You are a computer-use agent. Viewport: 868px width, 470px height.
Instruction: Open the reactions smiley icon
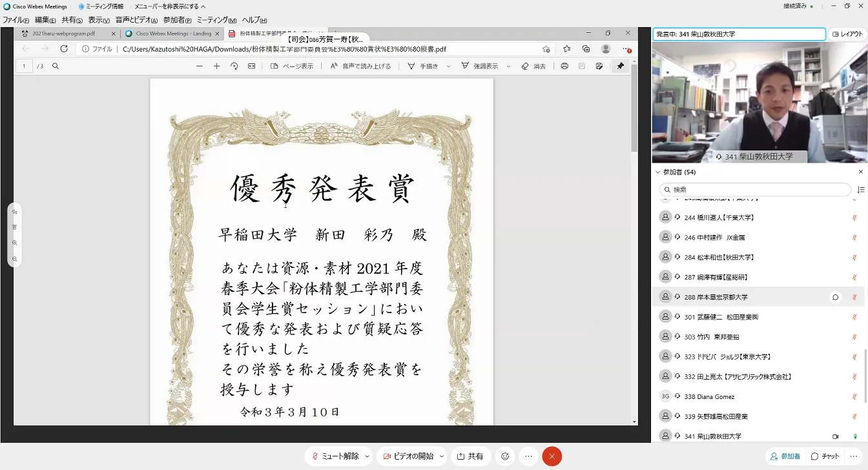pos(505,456)
